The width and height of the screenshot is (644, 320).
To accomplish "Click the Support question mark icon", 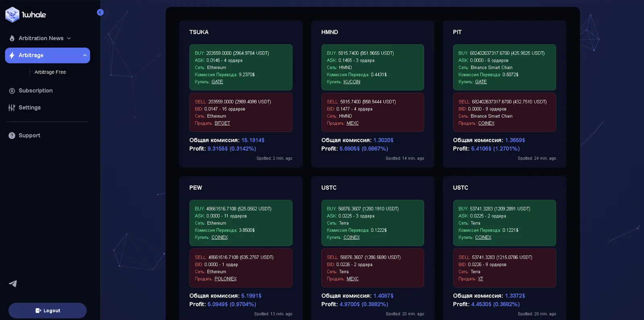I will tap(12, 135).
